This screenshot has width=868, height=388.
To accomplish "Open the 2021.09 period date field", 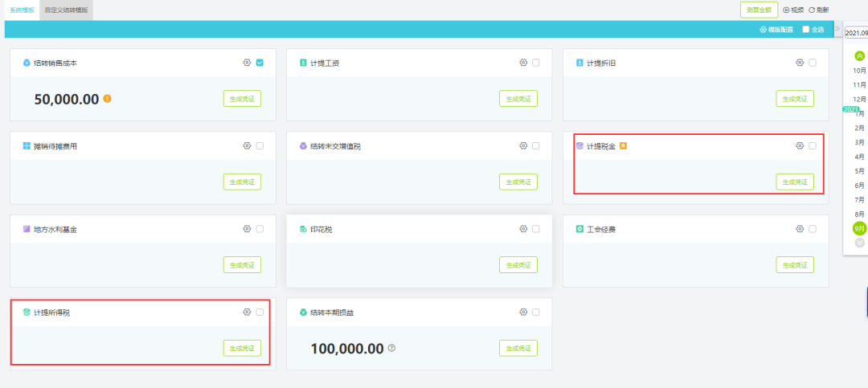I will point(857,33).
